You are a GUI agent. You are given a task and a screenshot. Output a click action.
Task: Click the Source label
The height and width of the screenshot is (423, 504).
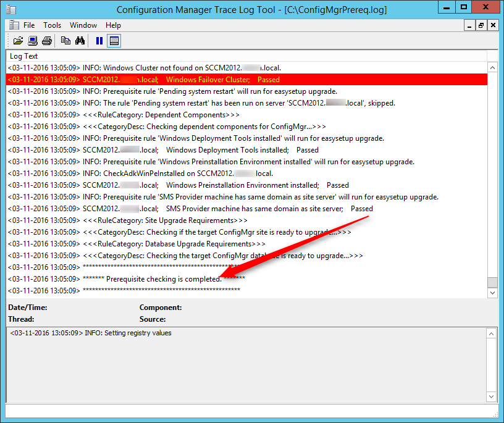pos(153,319)
